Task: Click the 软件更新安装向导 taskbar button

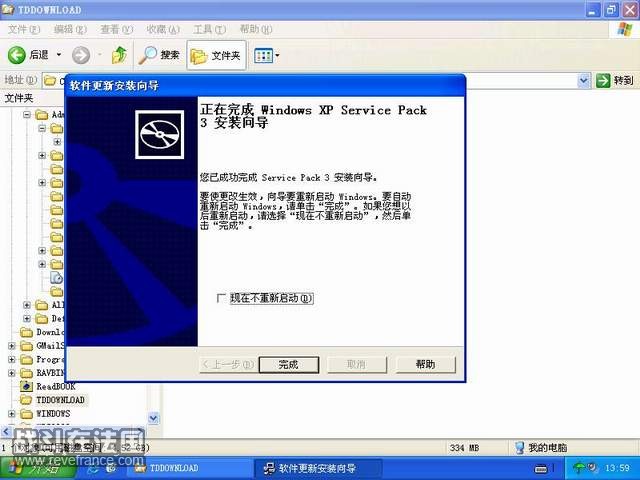Action: [x=318, y=468]
